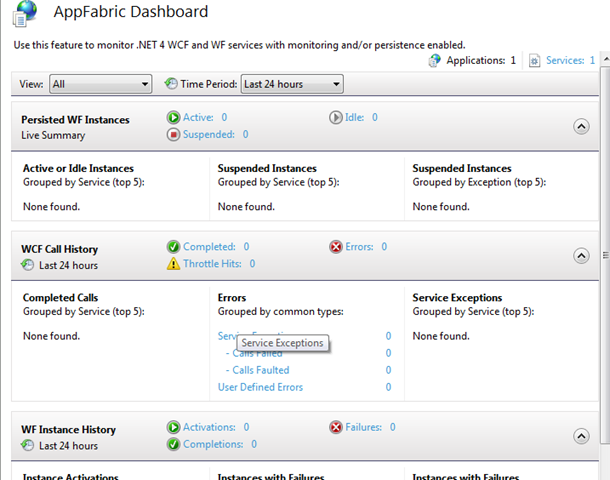610x480 pixels.
Task: Click the Errors panel heading
Action: point(232,298)
